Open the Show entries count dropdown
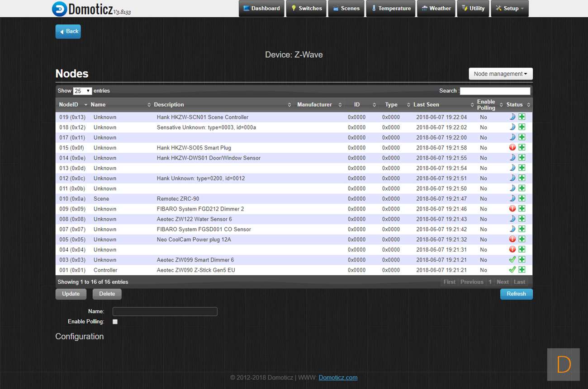This screenshot has width=588, height=389. [x=82, y=91]
